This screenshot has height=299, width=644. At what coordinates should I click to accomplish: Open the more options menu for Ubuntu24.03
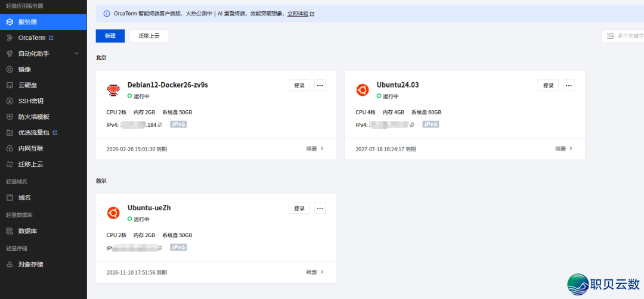[569, 85]
